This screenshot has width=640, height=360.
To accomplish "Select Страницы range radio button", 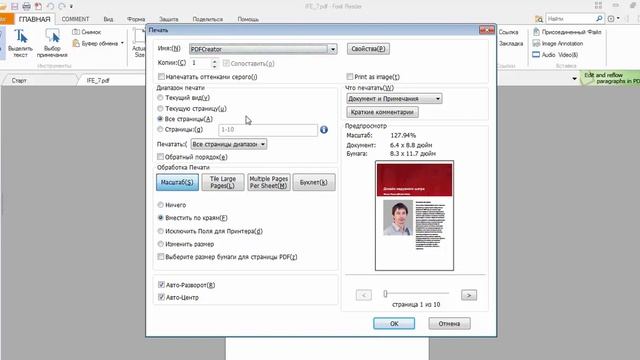I will 160,129.
